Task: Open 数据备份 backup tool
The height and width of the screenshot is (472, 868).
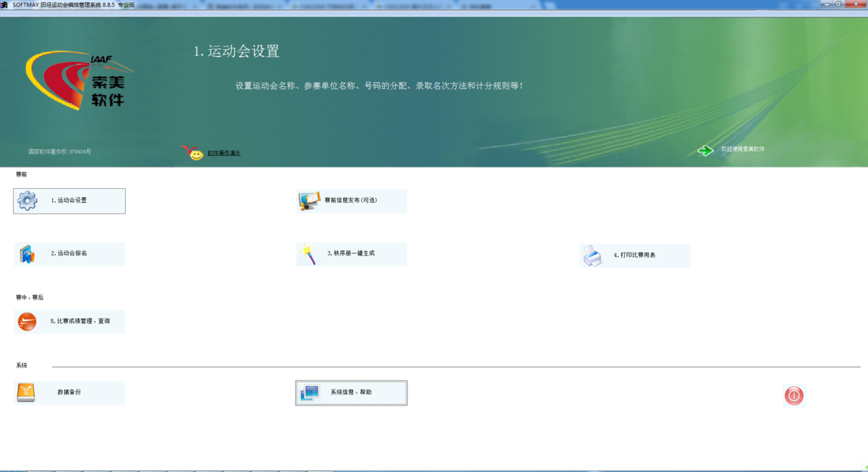Action: click(x=69, y=392)
